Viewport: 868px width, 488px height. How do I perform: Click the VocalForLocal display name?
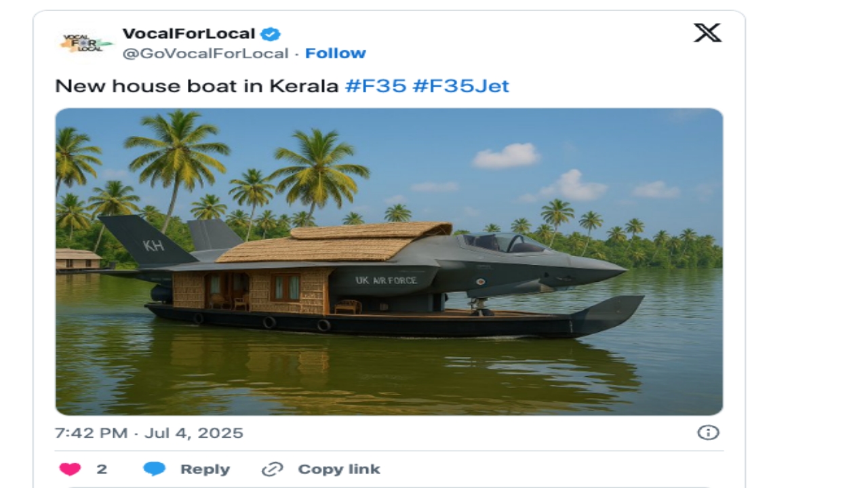(x=189, y=33)
